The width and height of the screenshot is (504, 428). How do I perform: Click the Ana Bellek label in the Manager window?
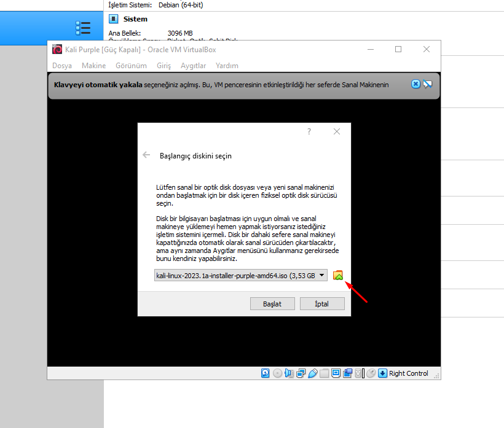coord(125,33)
